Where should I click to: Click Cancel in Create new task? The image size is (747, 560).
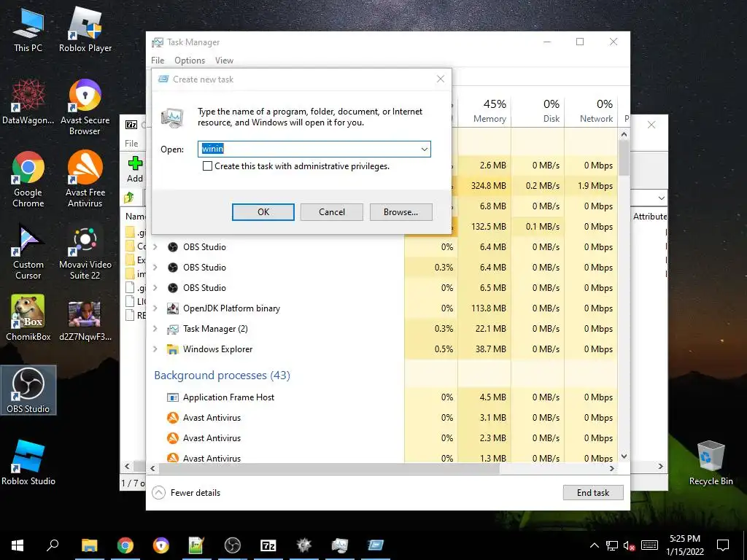point(332,212)
